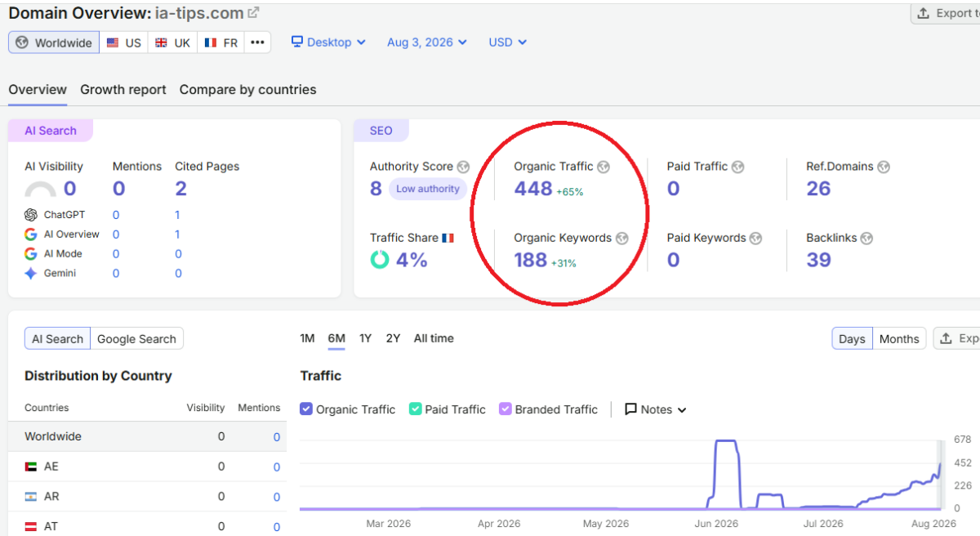Image resolution: width=980 pixels, height=536 pixels.
Task: Select the AI Search distribution tab
Action: (x=57, y=339)
